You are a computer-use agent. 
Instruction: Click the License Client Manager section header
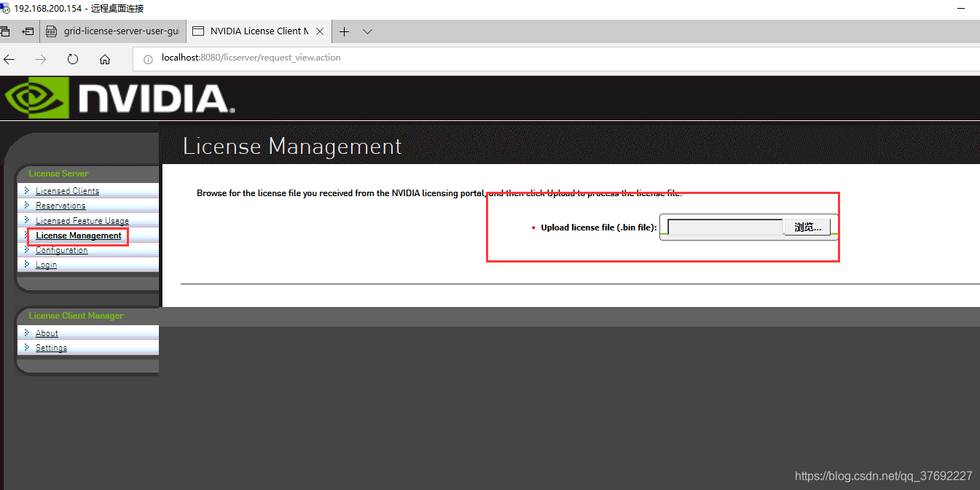(76, 316)
